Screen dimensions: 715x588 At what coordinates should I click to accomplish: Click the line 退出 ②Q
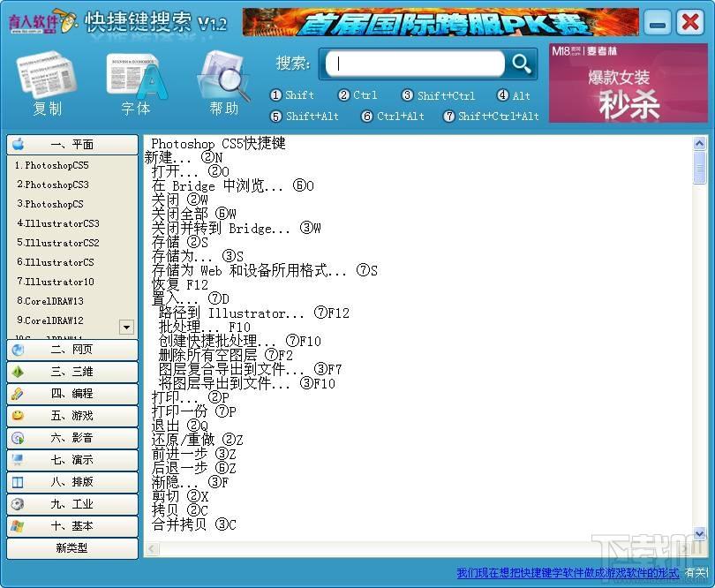180,426
